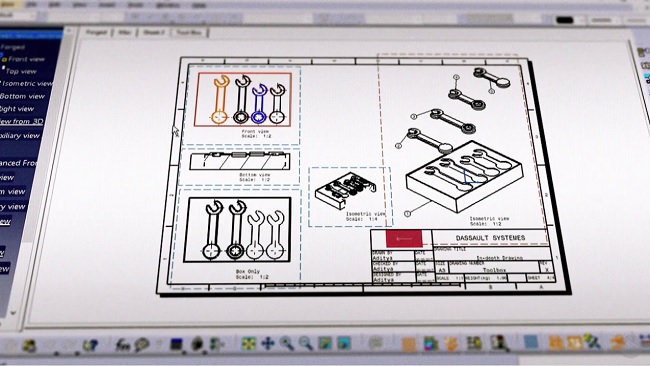Select the Advanced Front view tree entry
Image resolution: width=650 pixels, height=366 pixels.
(18, 163)
